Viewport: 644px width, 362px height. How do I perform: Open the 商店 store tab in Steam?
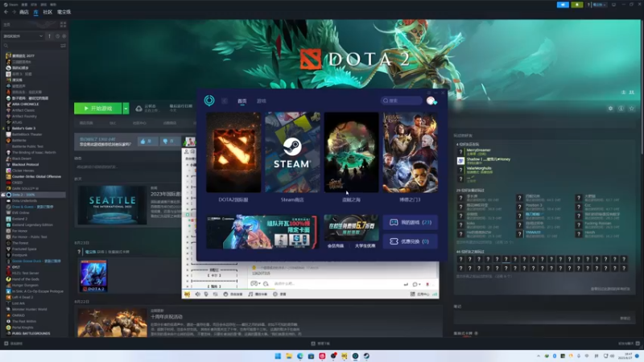coord(24,12)
